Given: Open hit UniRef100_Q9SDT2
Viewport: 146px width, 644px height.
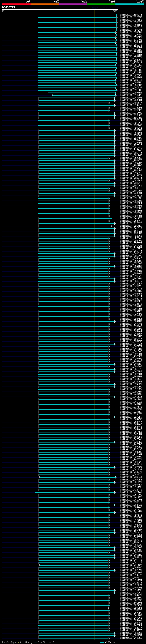Looking at the screenshot, I should click(131, 45).
